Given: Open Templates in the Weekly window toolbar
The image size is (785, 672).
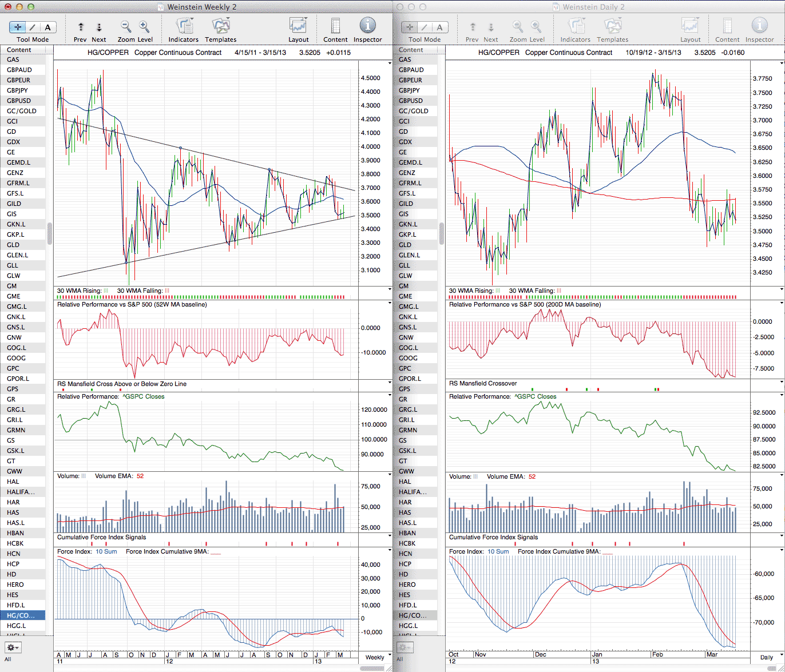Looking at the screenshot, I should click(220, 26).
